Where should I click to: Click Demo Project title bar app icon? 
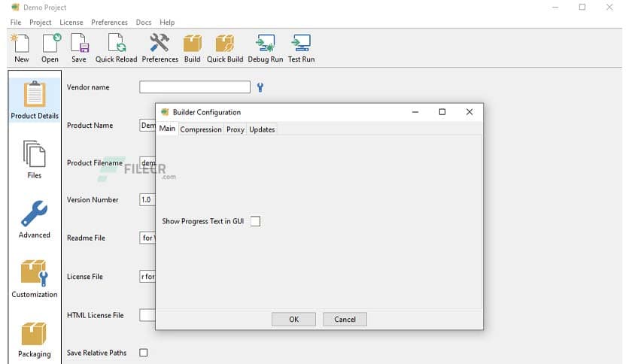(16, 8)
